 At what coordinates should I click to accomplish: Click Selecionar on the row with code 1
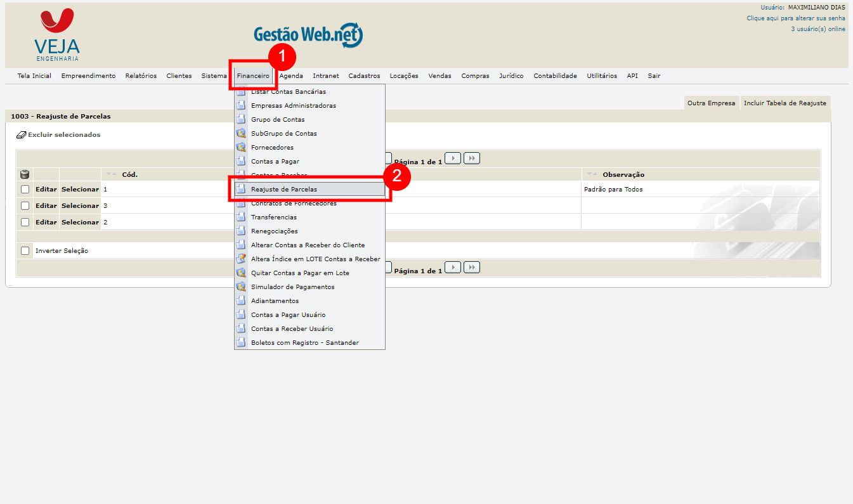click(x=80, y=189)
